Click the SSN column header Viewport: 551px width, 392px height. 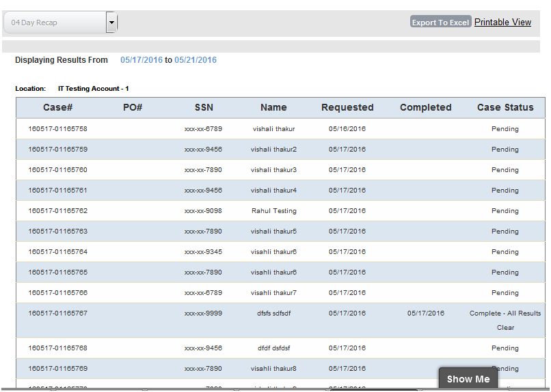click(x=204, y=107)
